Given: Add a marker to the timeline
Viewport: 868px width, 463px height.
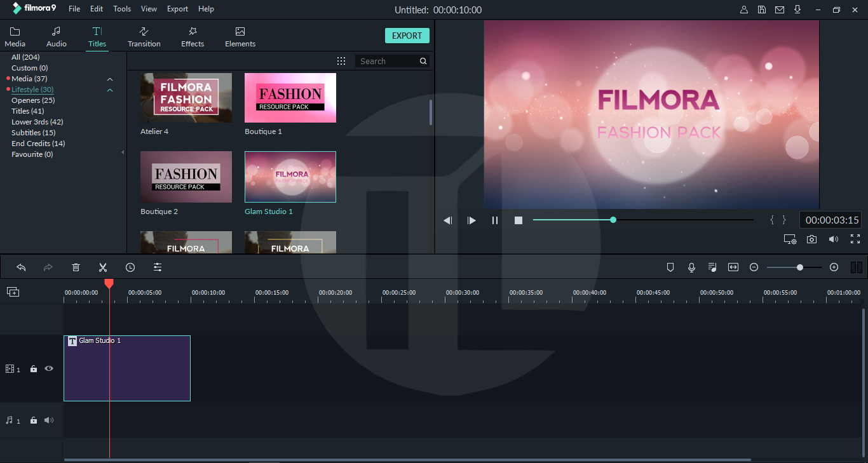Looking at the screenshot, I should click(670, 267).
